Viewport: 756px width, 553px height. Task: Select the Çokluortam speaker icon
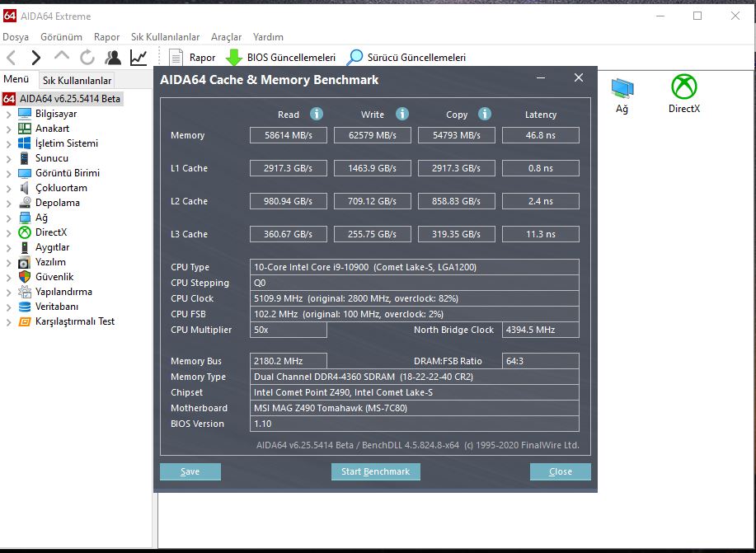(x=25, y=188)
